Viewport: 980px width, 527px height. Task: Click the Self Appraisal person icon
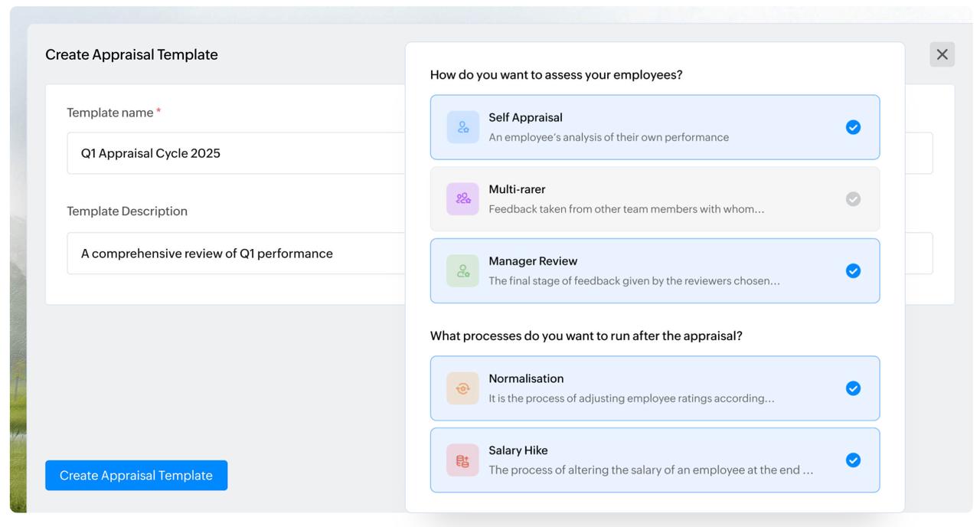click(462, 127)
